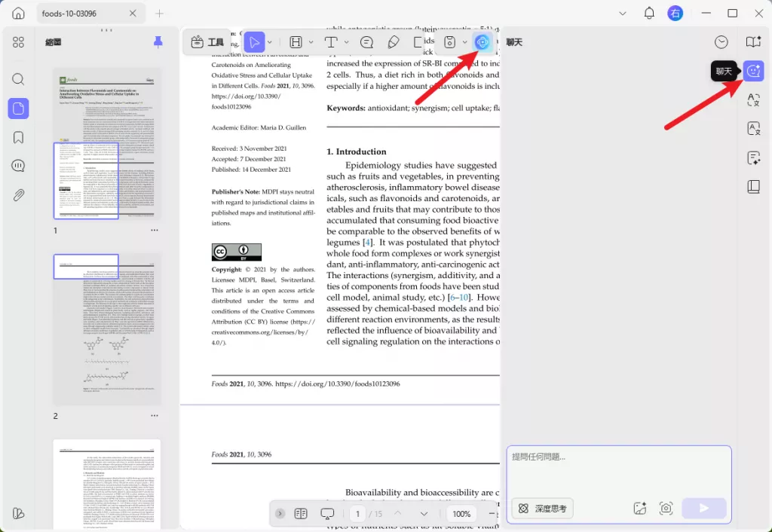772x532 pixels.
Task: Open the search panel in left sidebar
Action: [x=18, y=79]
